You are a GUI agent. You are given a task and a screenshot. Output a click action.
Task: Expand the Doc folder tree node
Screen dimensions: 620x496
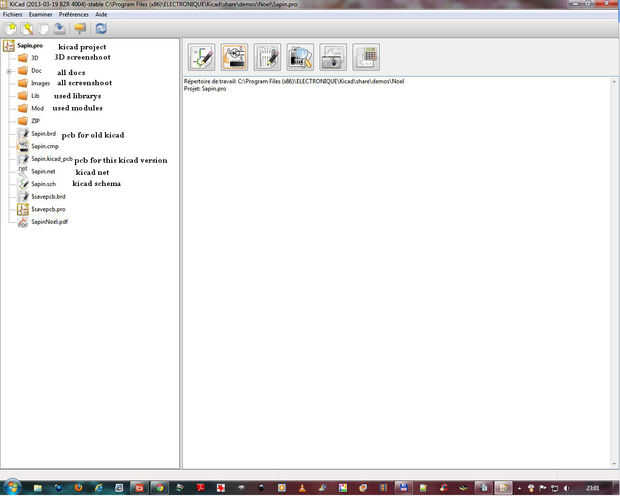tap(9, 71)
